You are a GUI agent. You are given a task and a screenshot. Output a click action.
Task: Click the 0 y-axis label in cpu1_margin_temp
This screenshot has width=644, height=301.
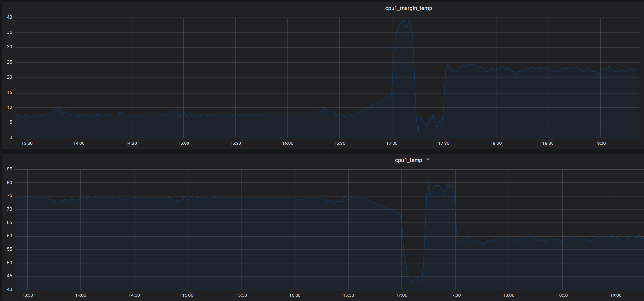(11, 137)
